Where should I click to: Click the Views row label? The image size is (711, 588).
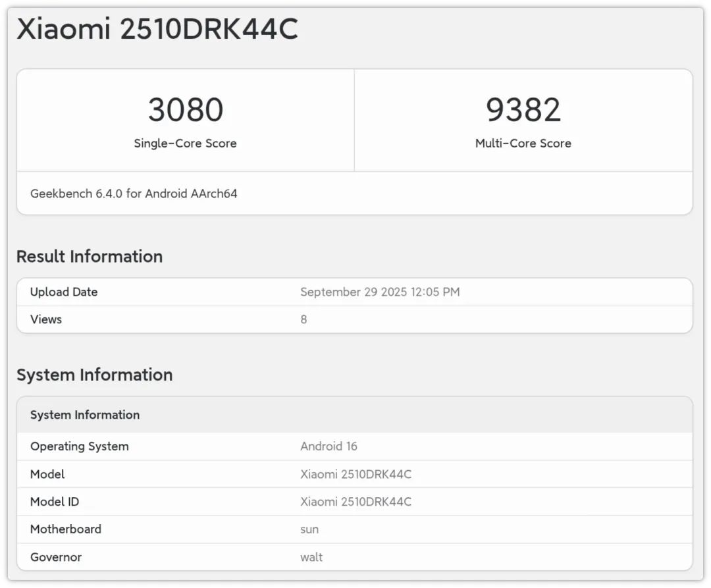pos(46,319)
